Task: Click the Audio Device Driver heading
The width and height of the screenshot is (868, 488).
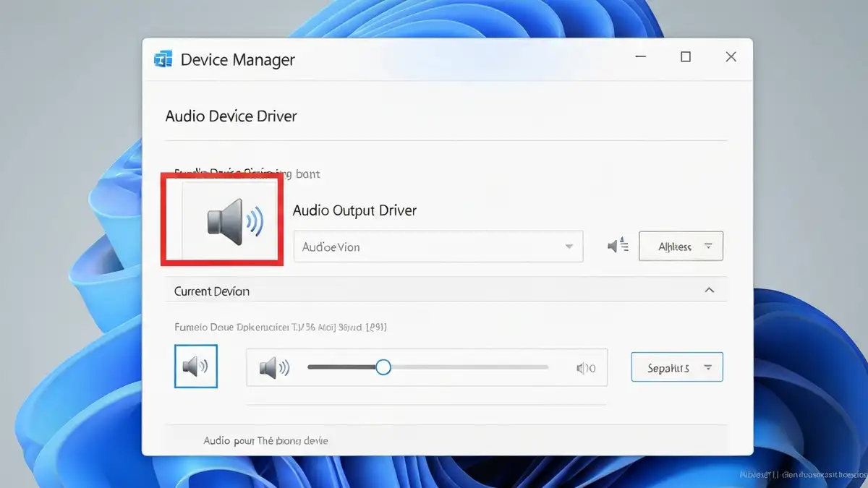Action: click(x=231, y=116)
